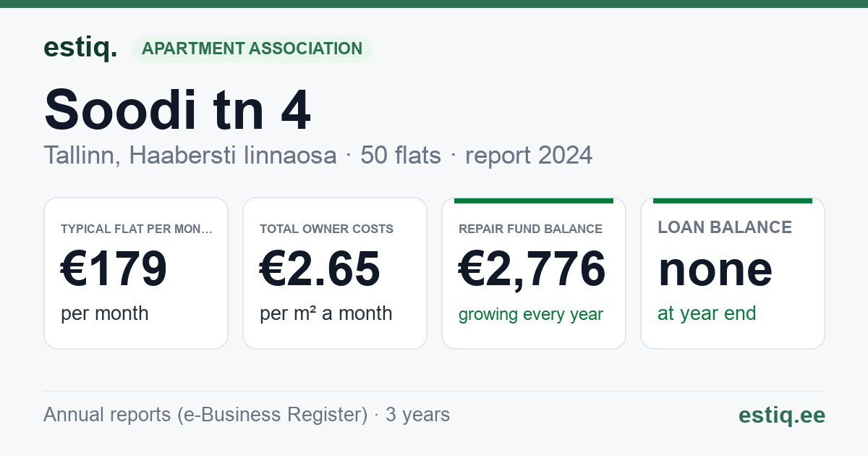
Task: Click per m² a month text
Action: [326, 313]
